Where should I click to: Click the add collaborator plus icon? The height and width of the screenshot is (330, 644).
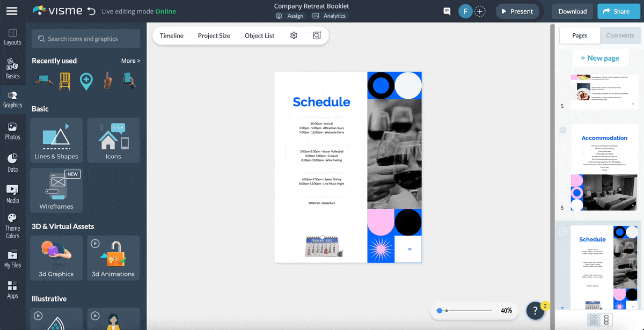pos(480,11)
